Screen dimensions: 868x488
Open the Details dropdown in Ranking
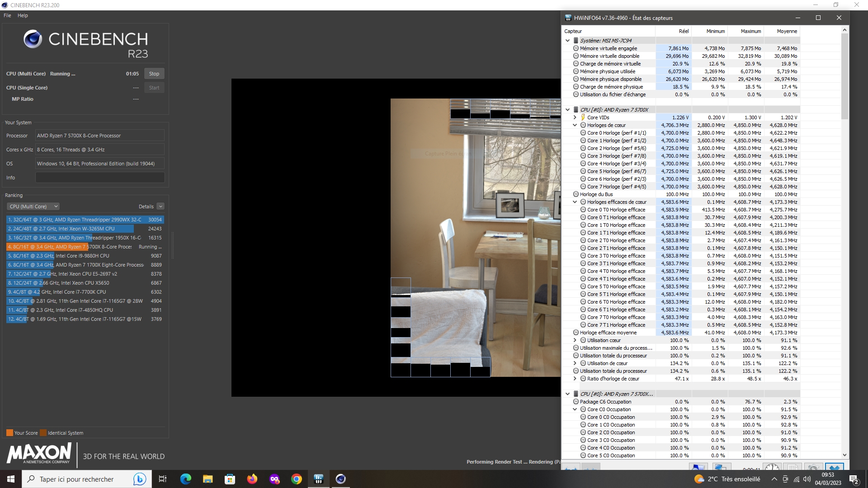(x=160, y=206)
